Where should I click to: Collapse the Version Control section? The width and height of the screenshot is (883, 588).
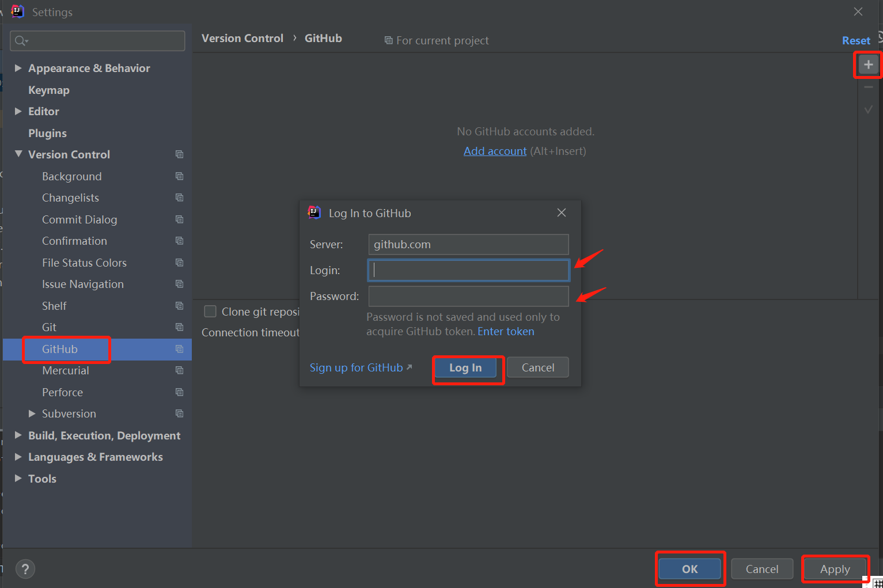tap(18, 154)
